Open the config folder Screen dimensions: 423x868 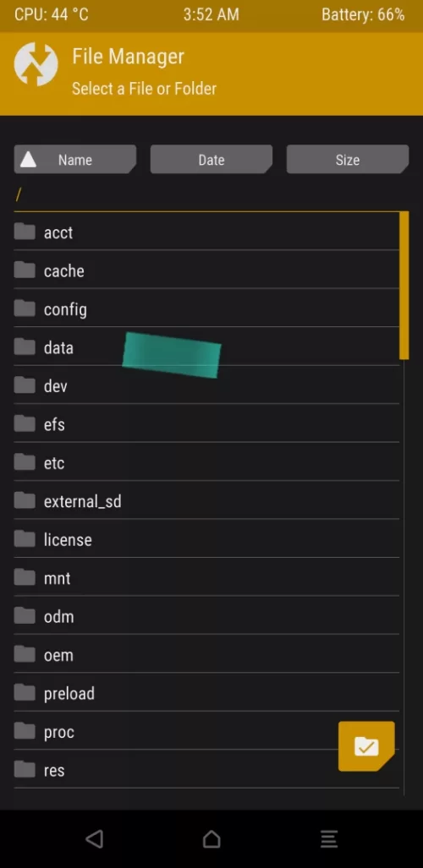point(206,308)
